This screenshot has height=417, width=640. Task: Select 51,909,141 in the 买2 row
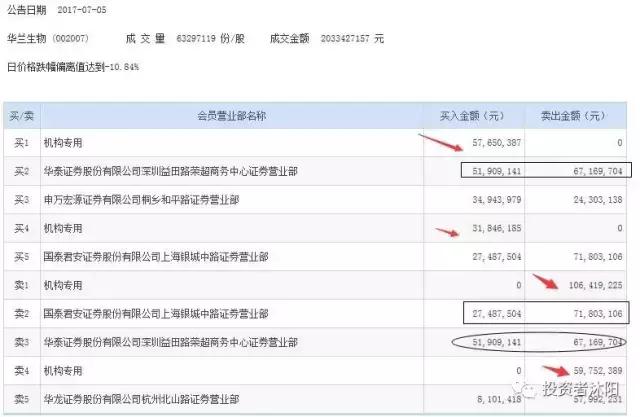pos(497,171)
